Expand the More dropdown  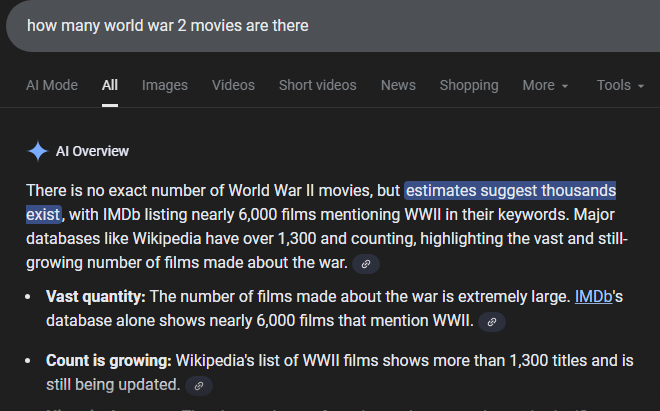[545, 85]
